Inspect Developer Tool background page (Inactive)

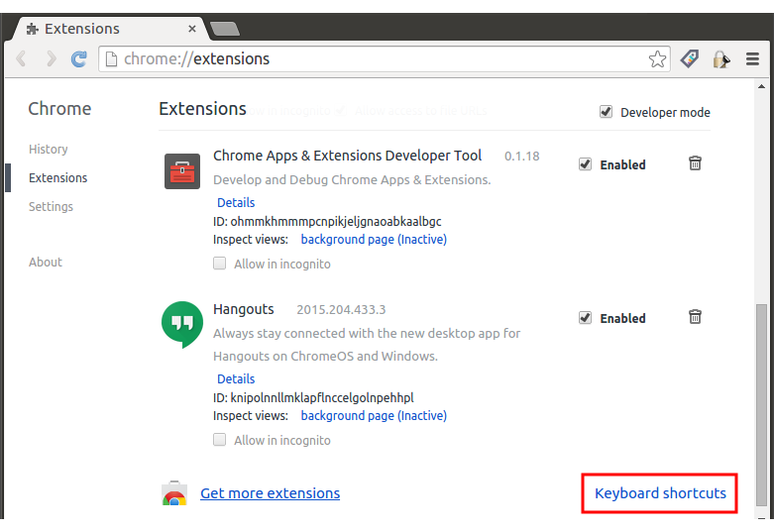[x=374, y=240]
